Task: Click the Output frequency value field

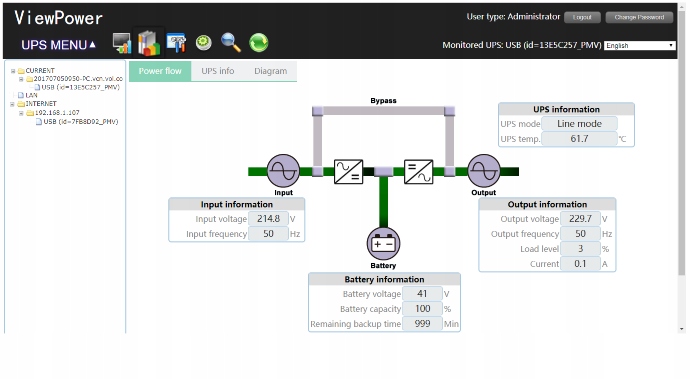Action: coord(580,234)
